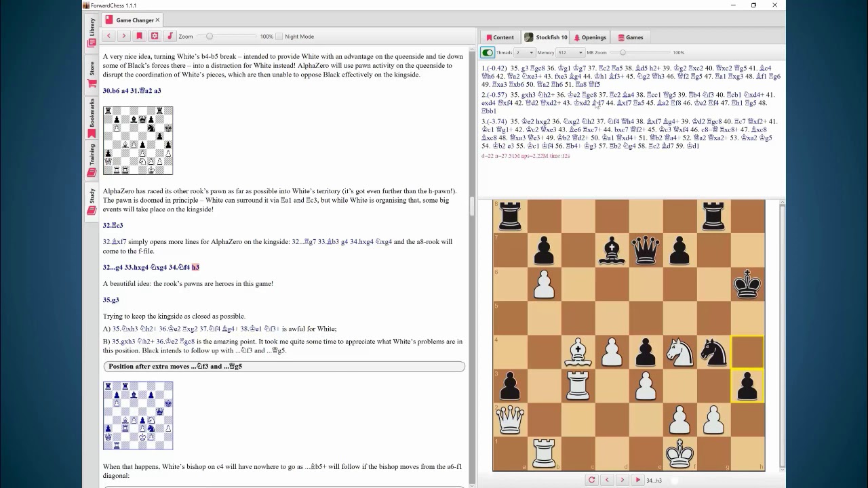The image size is (868, 488).
Task: Click variation B move 35.gxh3
Action: (x=124, y=342)
